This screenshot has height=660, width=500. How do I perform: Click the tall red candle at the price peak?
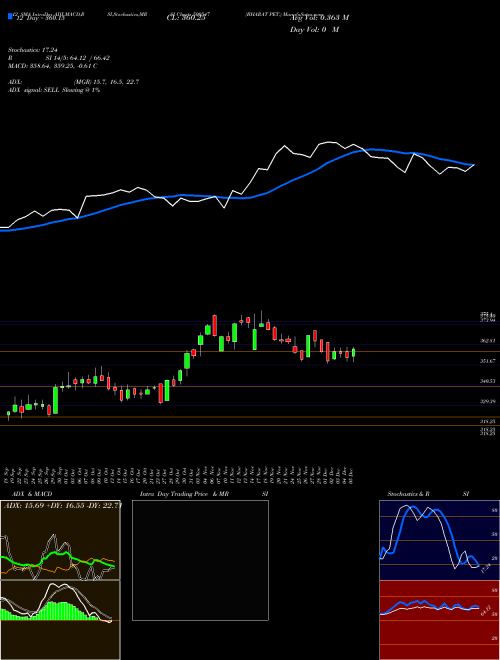tap(215, 325)
